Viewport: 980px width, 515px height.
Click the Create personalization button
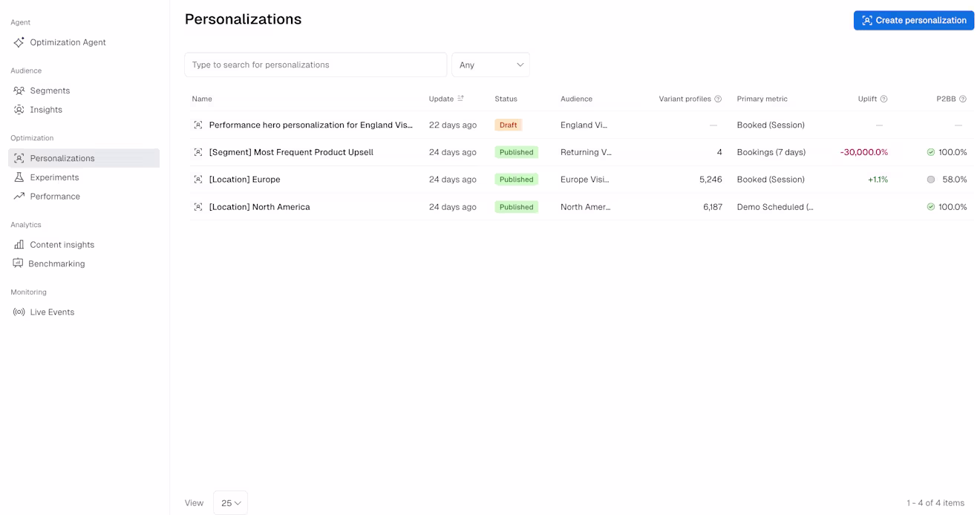[914, 20]
